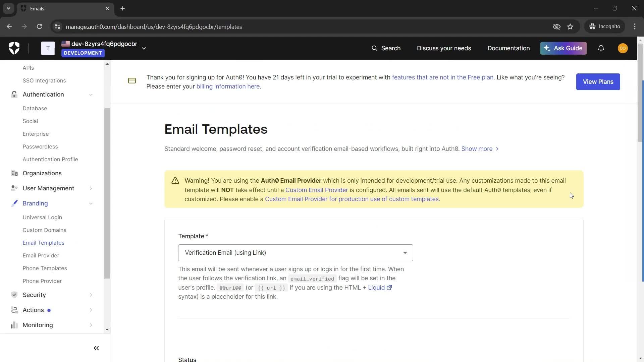Image resolution: width=644 pixels, height=362 pixels.
Task: Open Enterprise connections
Action: tap(36, 134)
